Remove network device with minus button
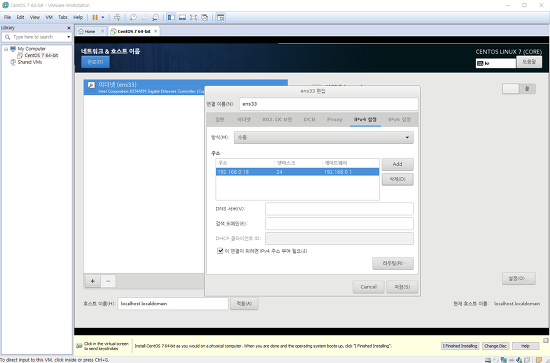Screen dimensions: 550x363 click(108, 281)
